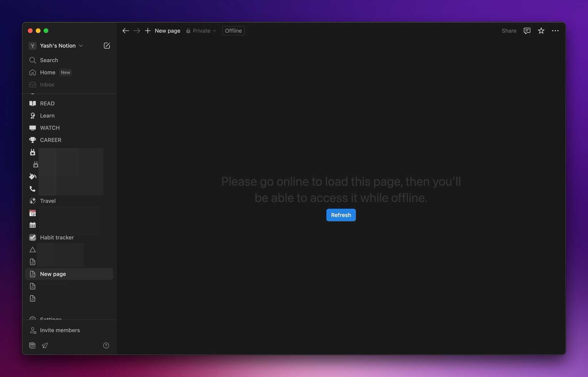Click the plus icon beside New page title
Screen dimensions: 588x377
pos(148,31)
